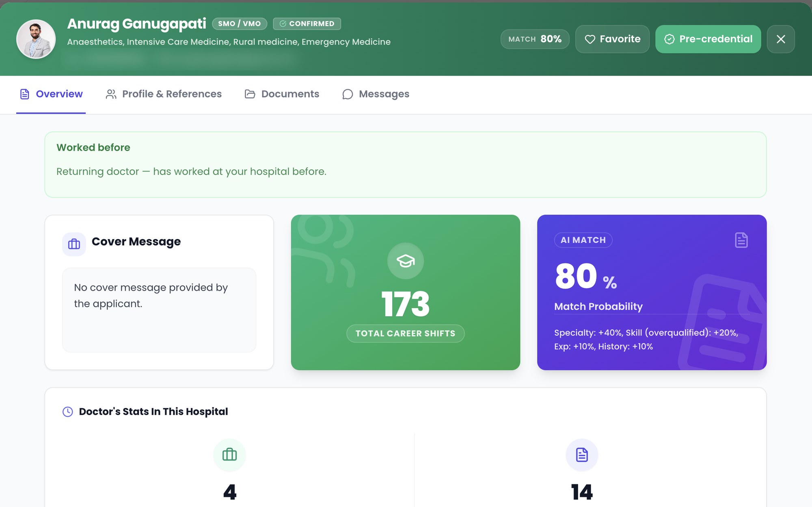
Task: Add doctor to Favorites
Action: click(x=612, y=39)
